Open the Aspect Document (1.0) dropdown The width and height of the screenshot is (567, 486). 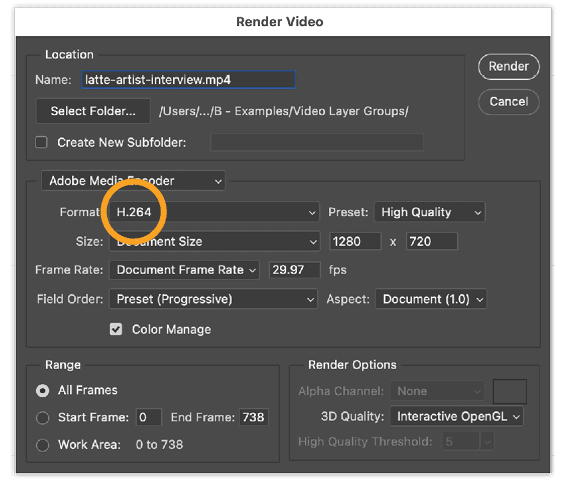(x=431, y=299)
